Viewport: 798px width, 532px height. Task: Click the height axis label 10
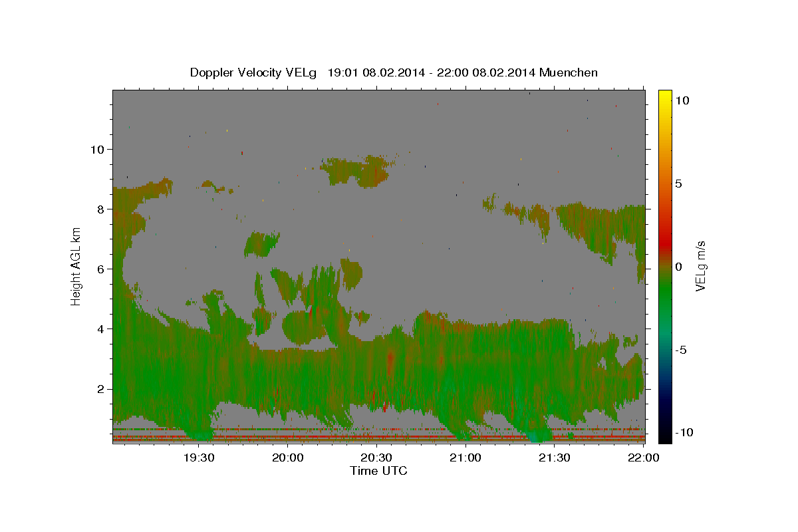[98, 149]
